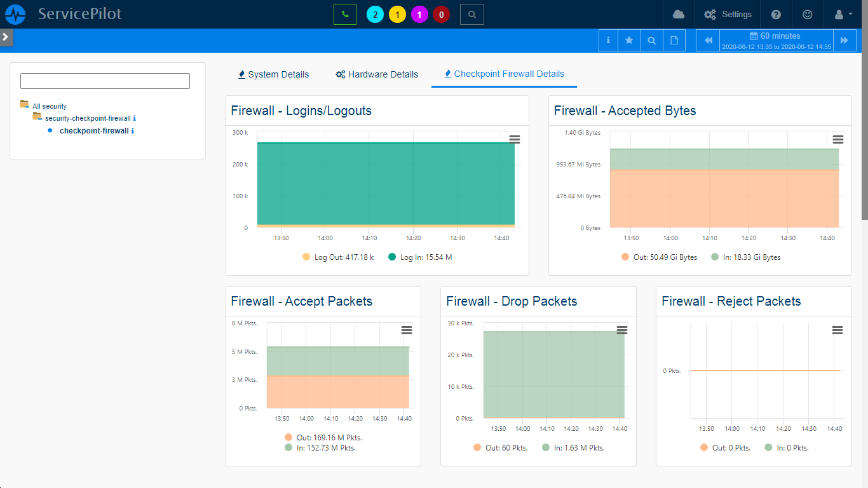Click the star favorite icon
Image resolution: width=868 pixels, height=488 pixels.
[x=629, y=40]
